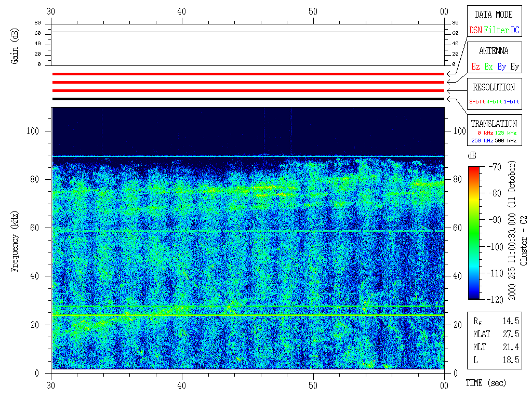
Task: Click the green Bx antenna label
Action: click(x=488, y=67)
